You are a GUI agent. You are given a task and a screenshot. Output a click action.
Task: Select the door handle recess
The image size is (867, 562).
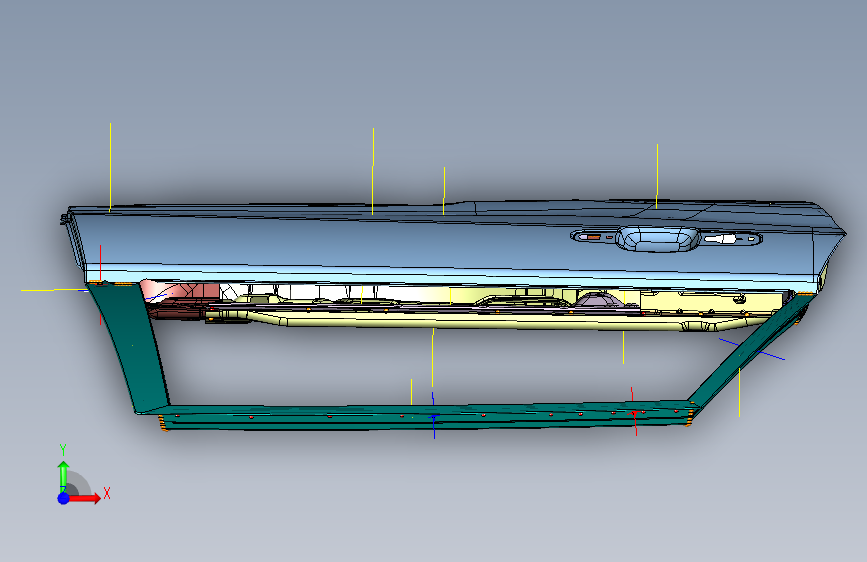click(x=658, y=239)
